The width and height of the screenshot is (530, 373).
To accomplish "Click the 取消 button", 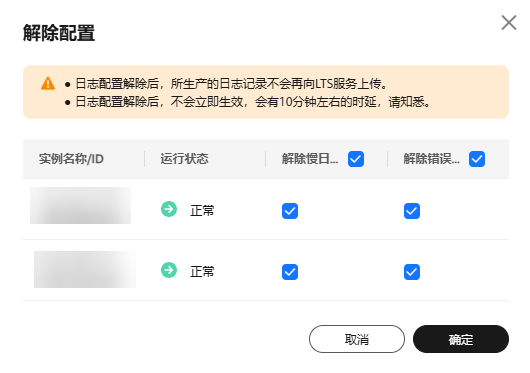I will coord(357,339).
